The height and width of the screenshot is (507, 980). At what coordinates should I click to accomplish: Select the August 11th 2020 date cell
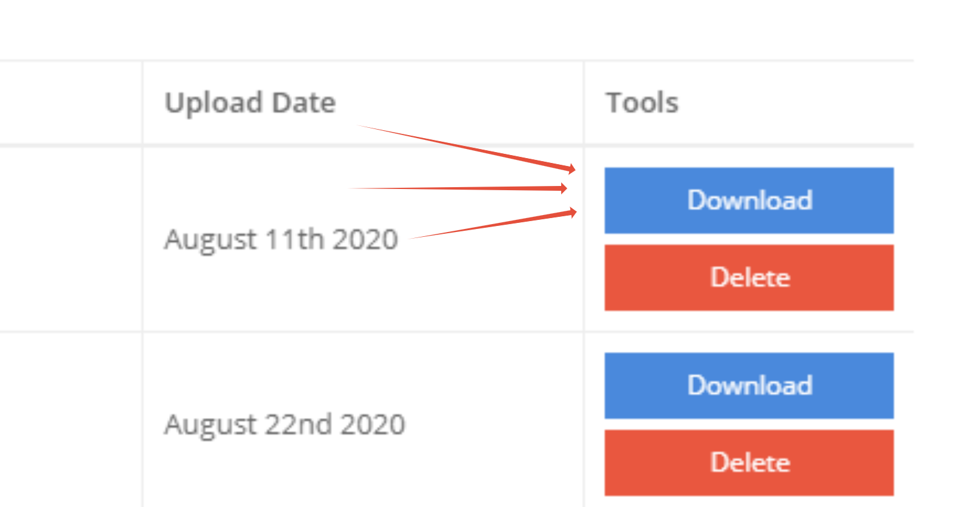[x=281, y=239]
